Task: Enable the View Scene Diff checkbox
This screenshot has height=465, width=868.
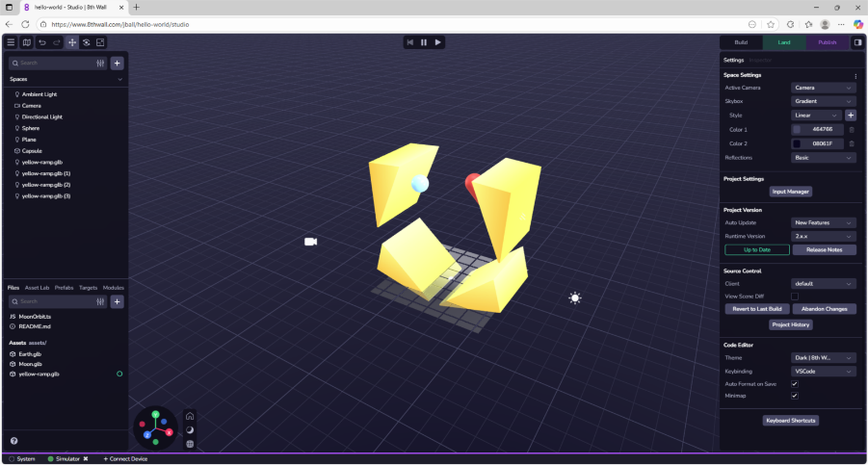Action: (795, 297)
